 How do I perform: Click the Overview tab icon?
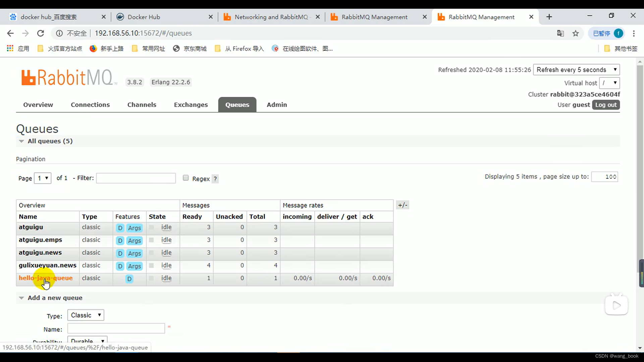[x=38, y=105]
